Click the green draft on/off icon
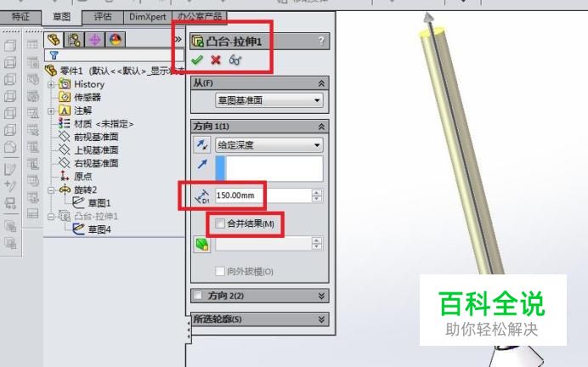Screen dimensions: 588x367 coord(202,245)
